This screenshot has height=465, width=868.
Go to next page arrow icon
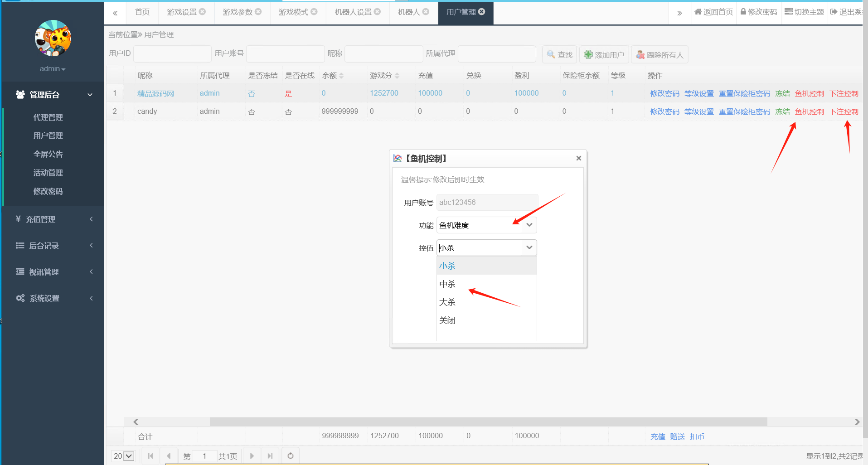(252, 456)
